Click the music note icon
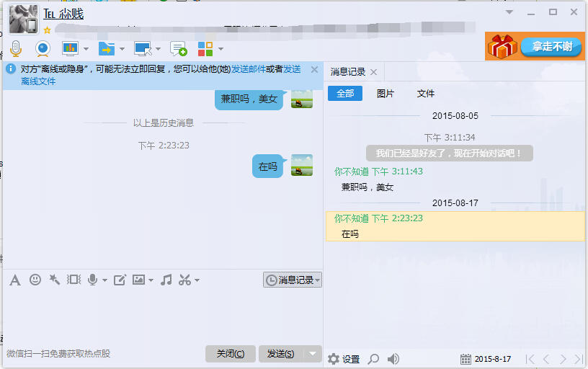The width and height of the screenshot is (588, 369). (166, 280)
